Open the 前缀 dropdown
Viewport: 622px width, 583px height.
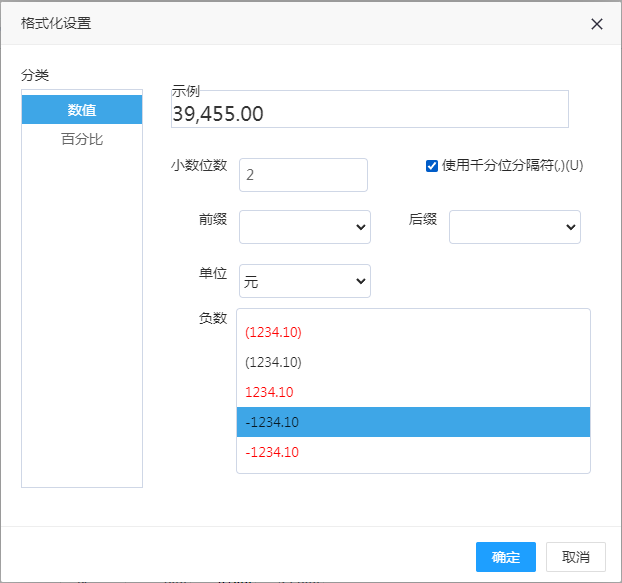304,227
